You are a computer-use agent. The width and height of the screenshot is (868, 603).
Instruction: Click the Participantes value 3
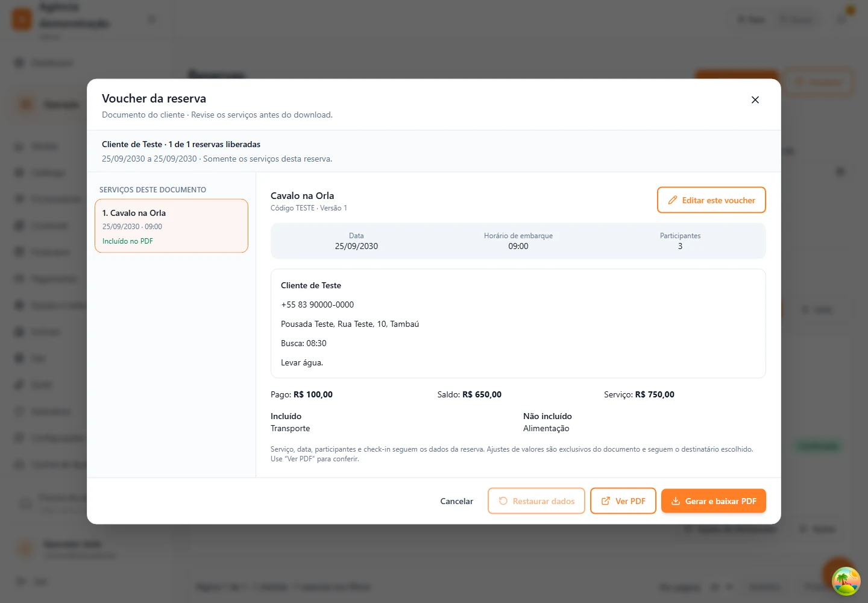click(x=680, y=246)
